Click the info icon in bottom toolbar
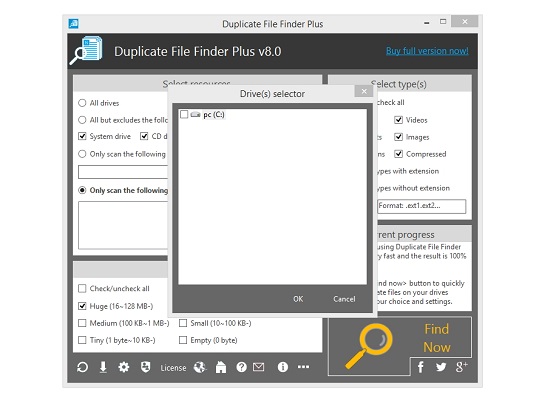550x404 pixels. click(x=283, y=367)
